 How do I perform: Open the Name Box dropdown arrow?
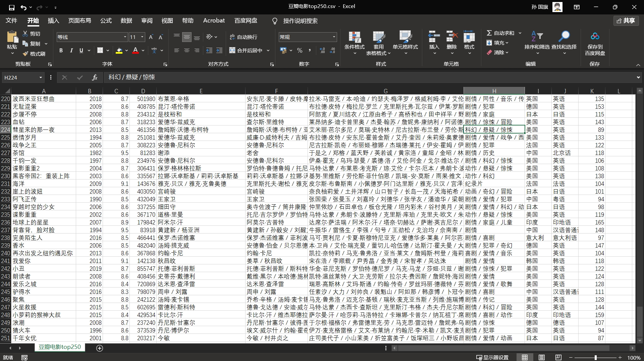[41, 78]
